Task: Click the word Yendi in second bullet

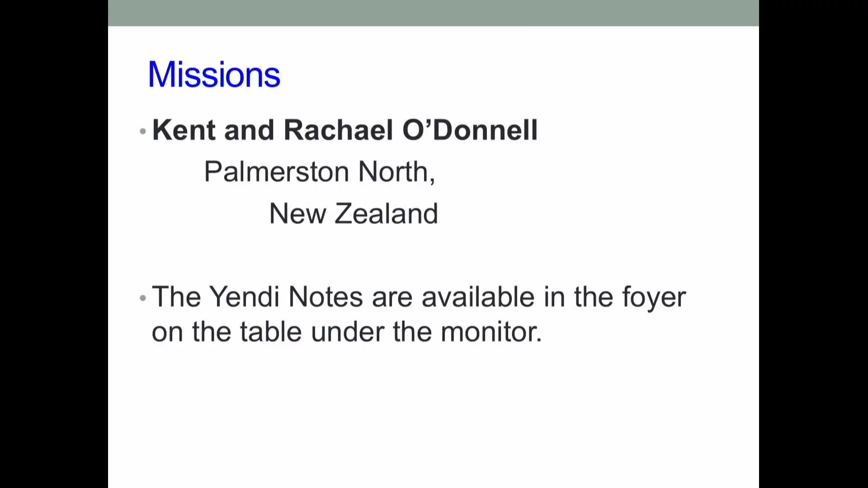Action: click(244, 297)
